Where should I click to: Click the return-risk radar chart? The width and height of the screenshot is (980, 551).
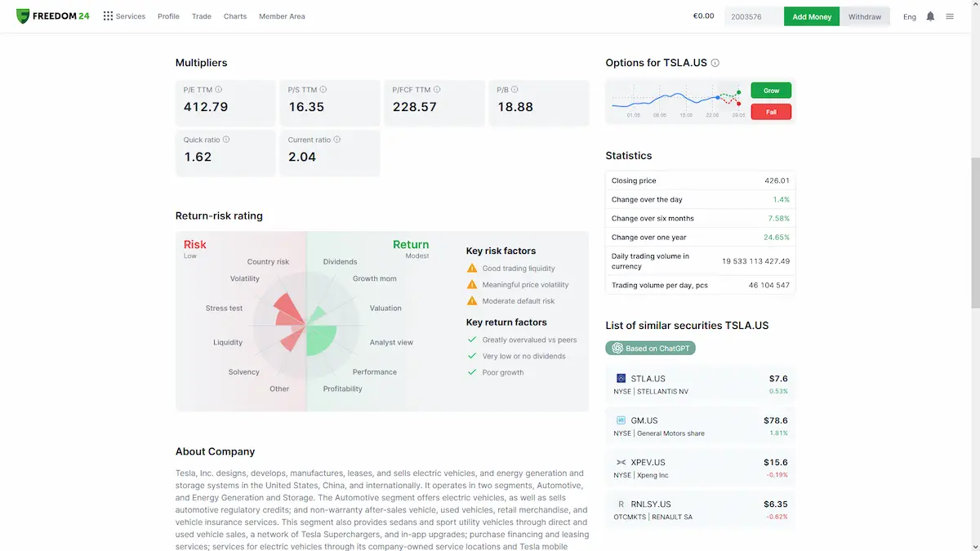(x=305, y=327)
